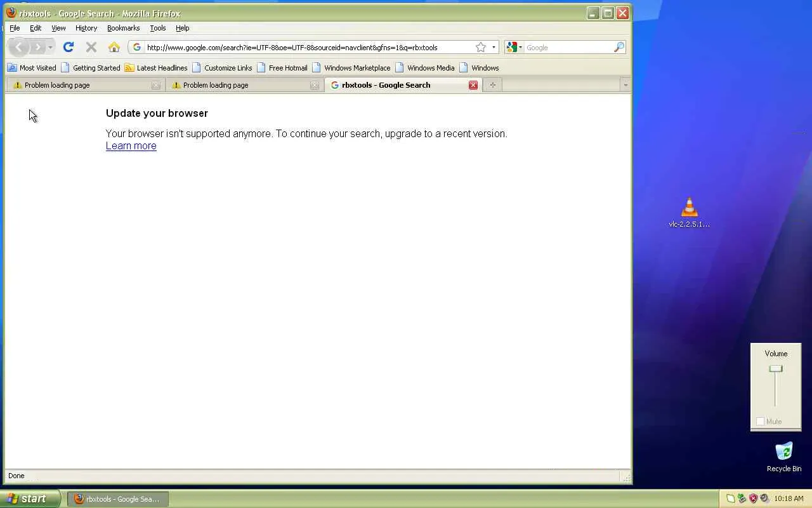The height and width of the screenshot is (508, 812).
Task: Open the Windows bookmark
Action: 479,68
